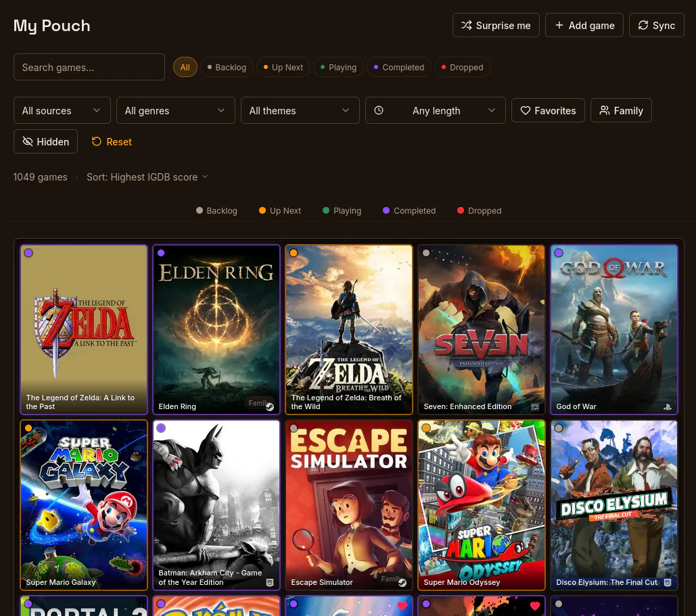Click the Steam icon on Elden Ring card
The image size is (696, 616).
pyautogui.click(x=270, y=406)
